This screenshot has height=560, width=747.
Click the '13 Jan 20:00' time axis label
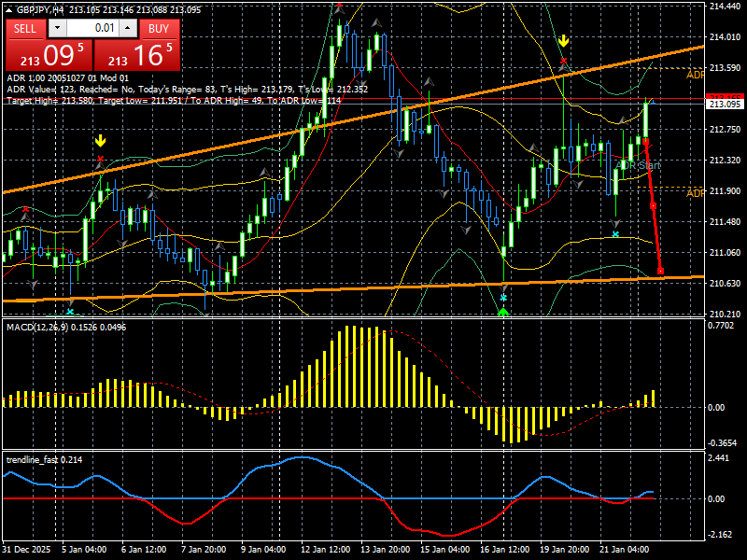[386, 550]
